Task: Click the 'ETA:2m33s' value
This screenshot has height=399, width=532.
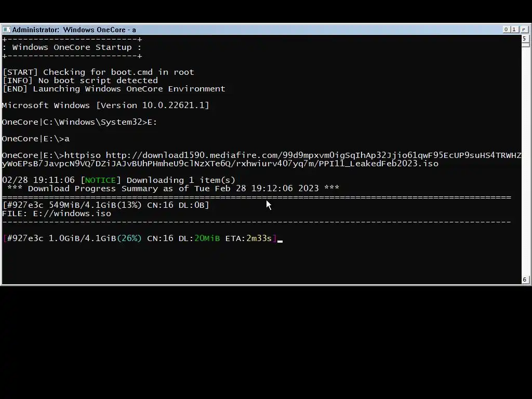Action: point(248,238)
